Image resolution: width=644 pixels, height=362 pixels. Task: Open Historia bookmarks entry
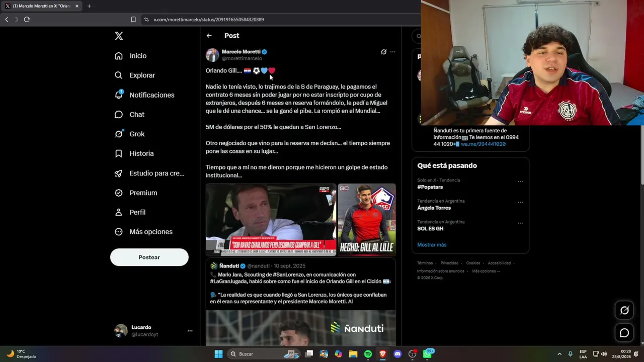pos(134,153)
